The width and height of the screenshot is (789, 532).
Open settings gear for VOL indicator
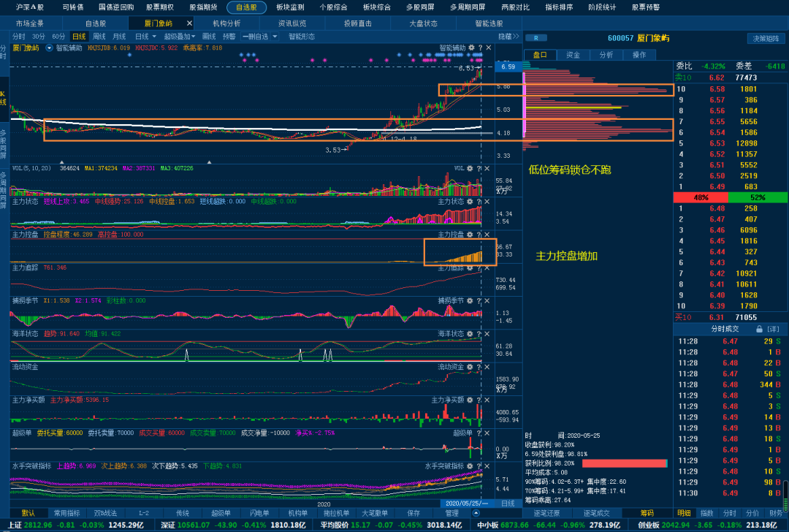coord(470,169)
